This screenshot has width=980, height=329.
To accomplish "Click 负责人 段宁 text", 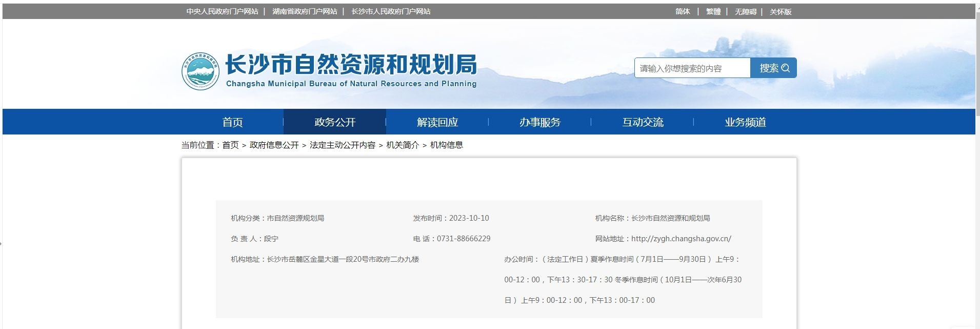I will pyautogui.click(x=255, y=239).
